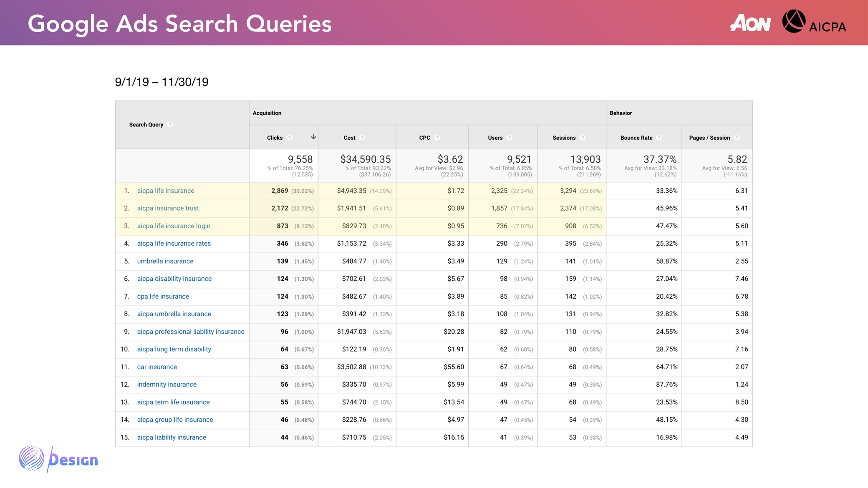Open the 'car insurance' query link
868x488 pixels.
point(157,367)
